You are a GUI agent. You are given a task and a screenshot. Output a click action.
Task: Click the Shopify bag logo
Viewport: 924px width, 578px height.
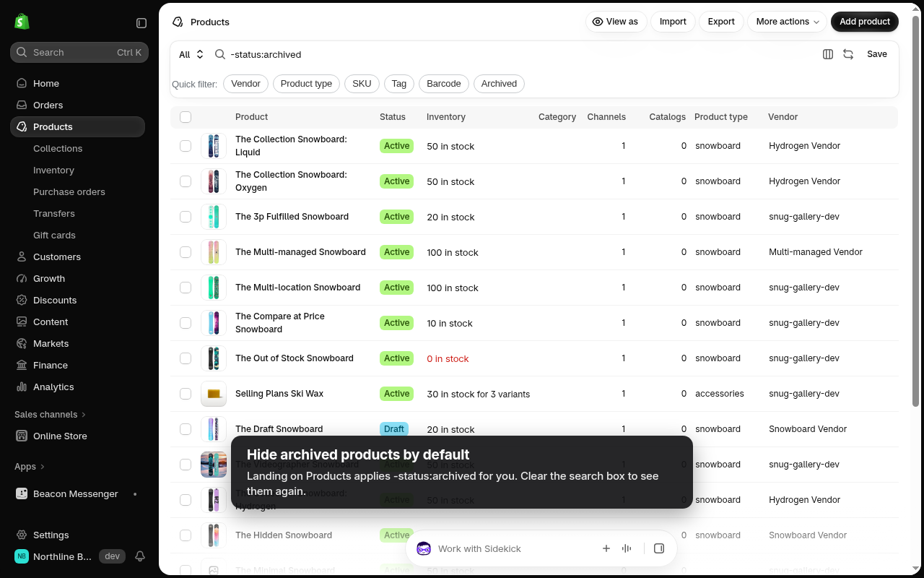[22, 22]
